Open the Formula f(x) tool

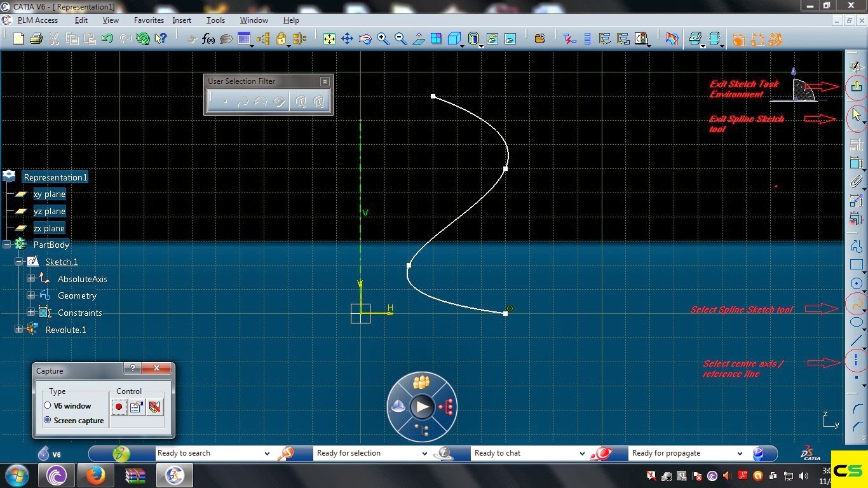coord(208,39)
